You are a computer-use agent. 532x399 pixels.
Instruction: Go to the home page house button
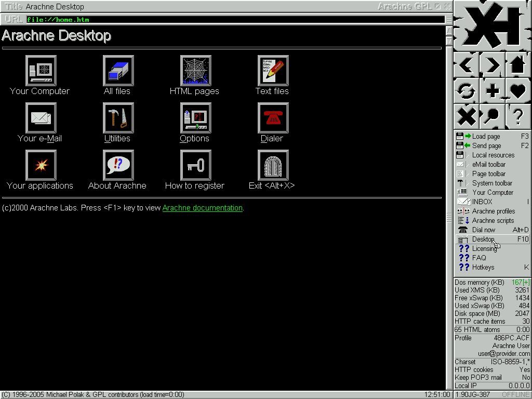coord(518,64)
